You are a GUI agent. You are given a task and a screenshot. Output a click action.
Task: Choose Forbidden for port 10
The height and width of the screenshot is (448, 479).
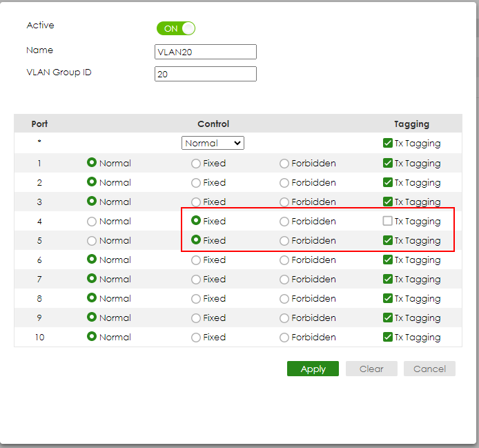(x=284, y=338)
